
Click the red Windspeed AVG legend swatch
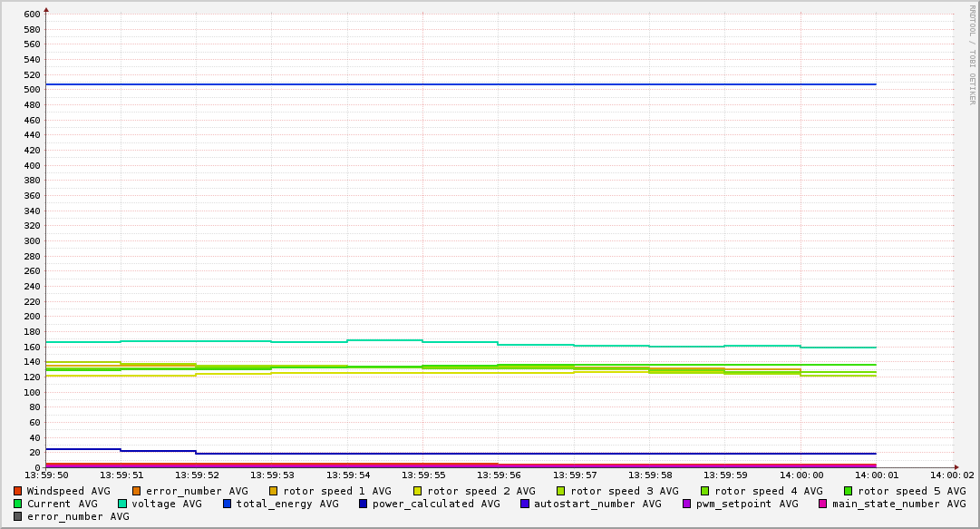(x=18, y=491)
